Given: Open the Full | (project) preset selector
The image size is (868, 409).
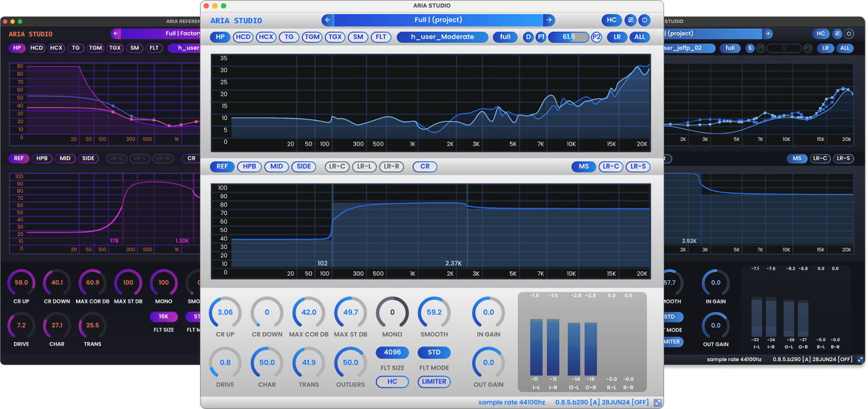Looking at the screenshot, I should pos(438,20).
